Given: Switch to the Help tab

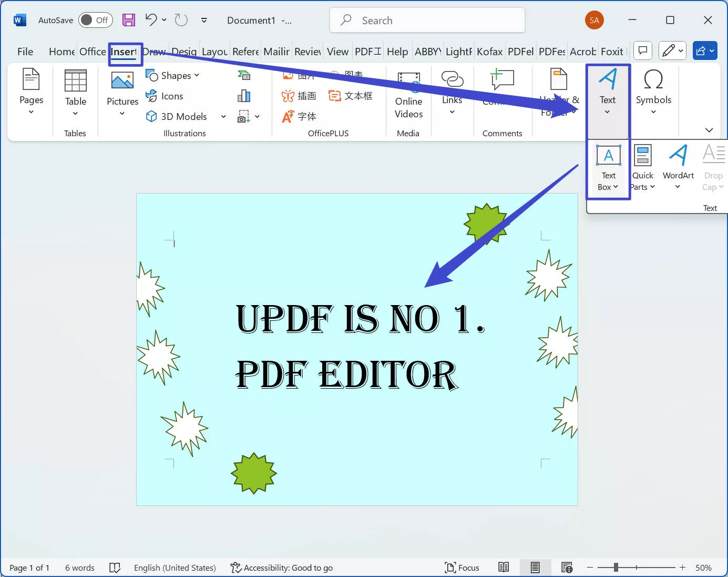Looking at the screenshot, I should (397, 52).
